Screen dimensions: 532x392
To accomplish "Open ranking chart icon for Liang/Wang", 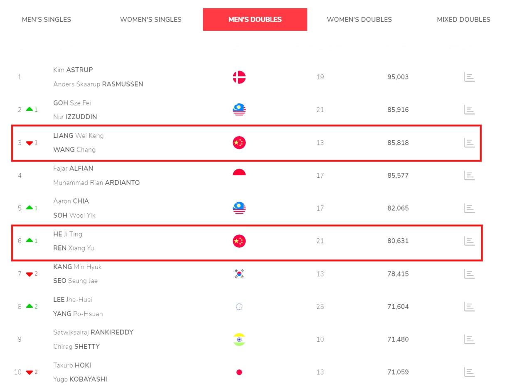I will click(x=469, y=143).
